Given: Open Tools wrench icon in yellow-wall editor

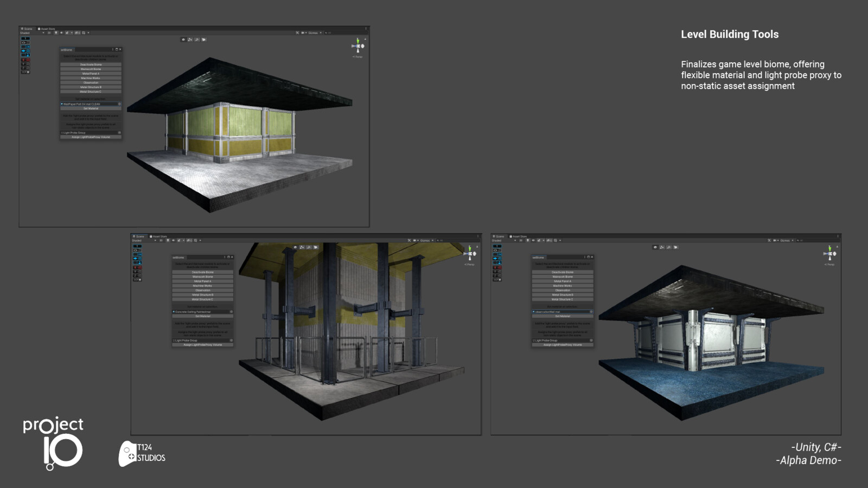Looking at the screenshot, I should point(297,33).
